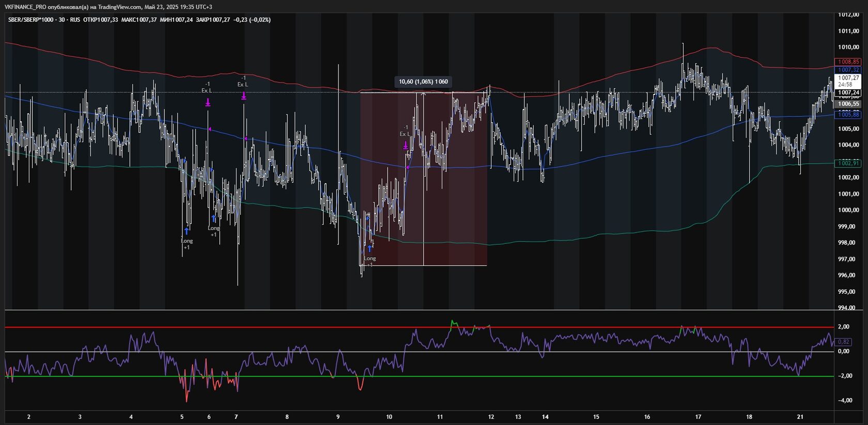The width and height of the screenshot is (868, 425).
Task: Click price axis label 1012,00
Action: tap(848, 15)
